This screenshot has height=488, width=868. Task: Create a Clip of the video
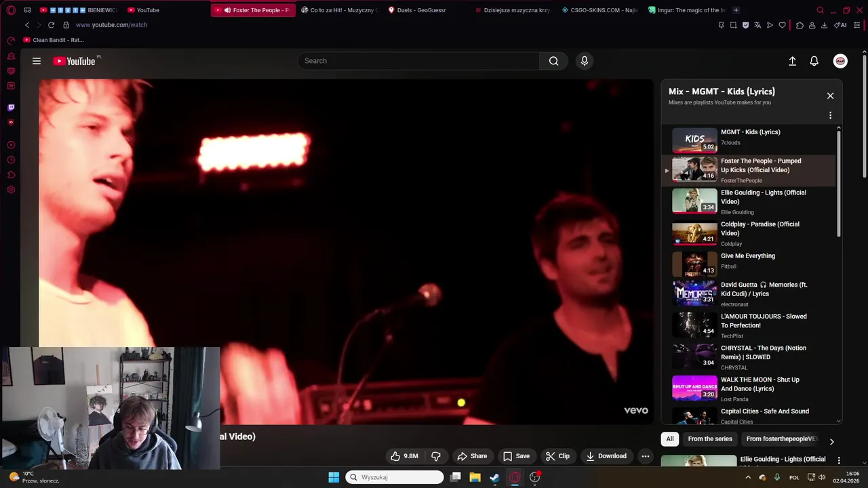coord(558,456)
